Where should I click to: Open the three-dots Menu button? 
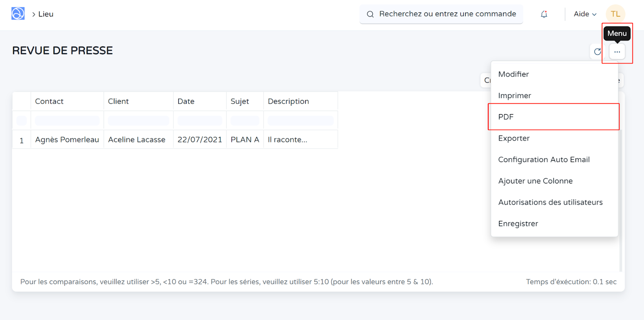[x=617, y=52]
